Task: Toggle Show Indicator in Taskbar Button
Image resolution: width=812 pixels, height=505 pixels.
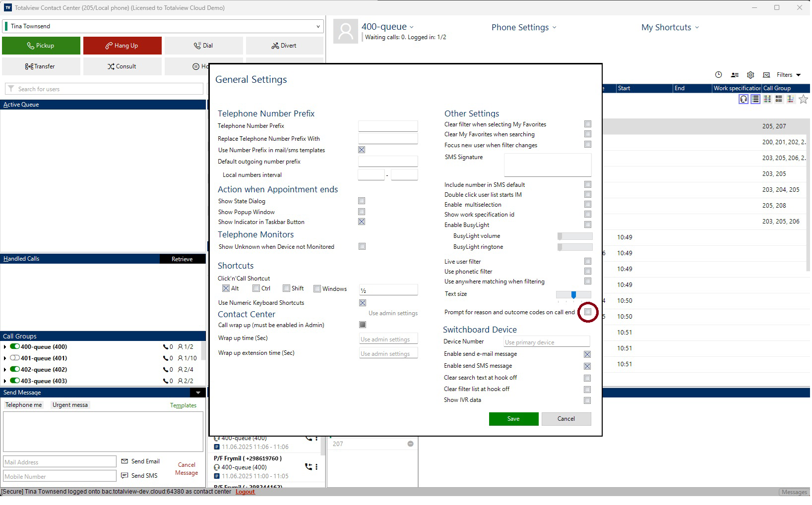Action: [362, 222]
